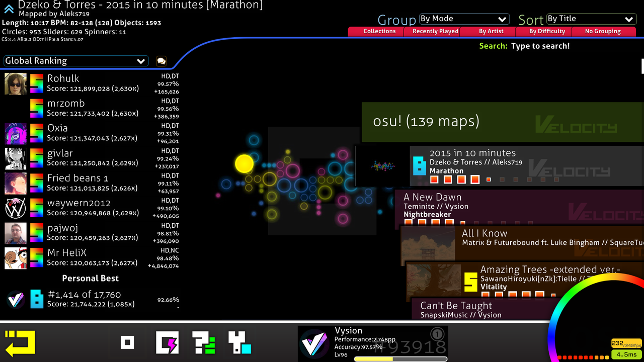644x362 pixels.
Task: Collapse the osu! (139 maps) group
Action: tap(503, 122)
